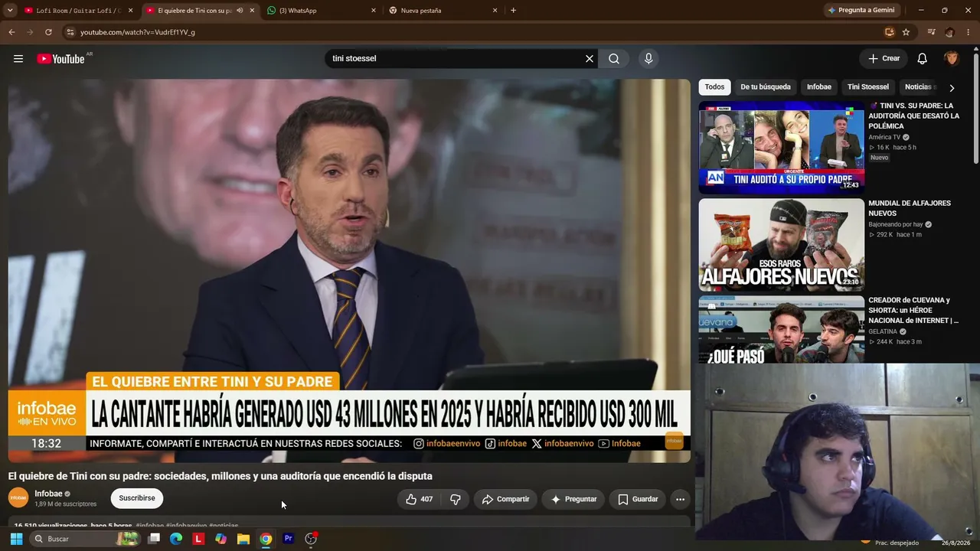
Task: Click the install app icon in the address bar
Action: click(x=889, y=32)
